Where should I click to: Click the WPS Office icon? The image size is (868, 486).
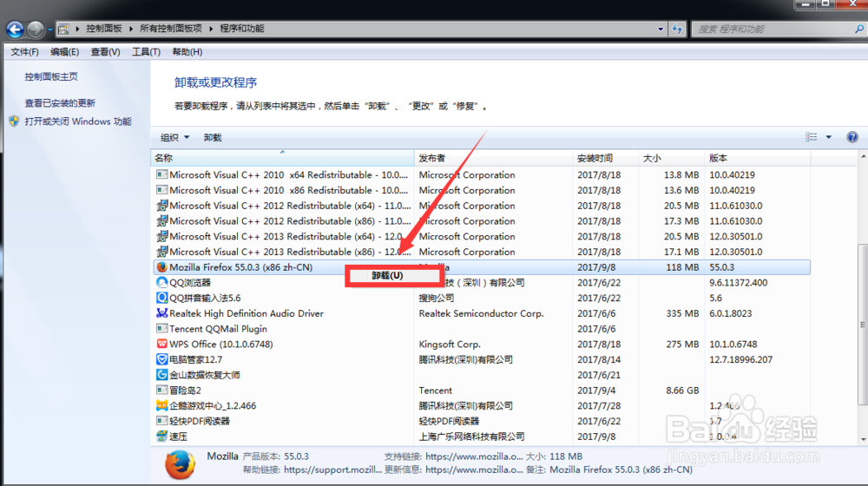click(161, 345)
